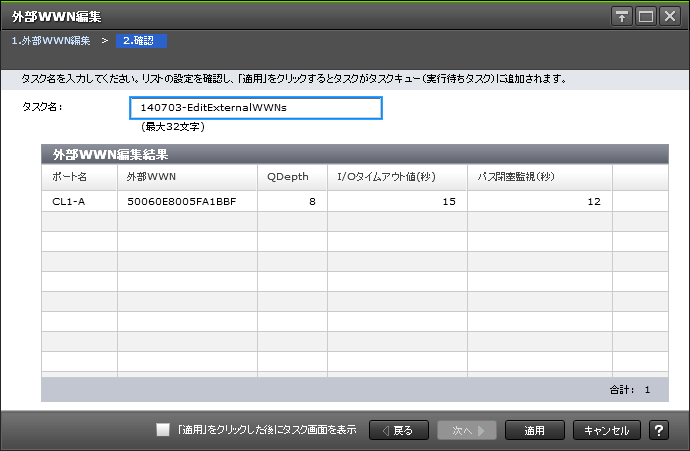Select the CL1-A port cell
690x451 pixels.
[79, 202]
